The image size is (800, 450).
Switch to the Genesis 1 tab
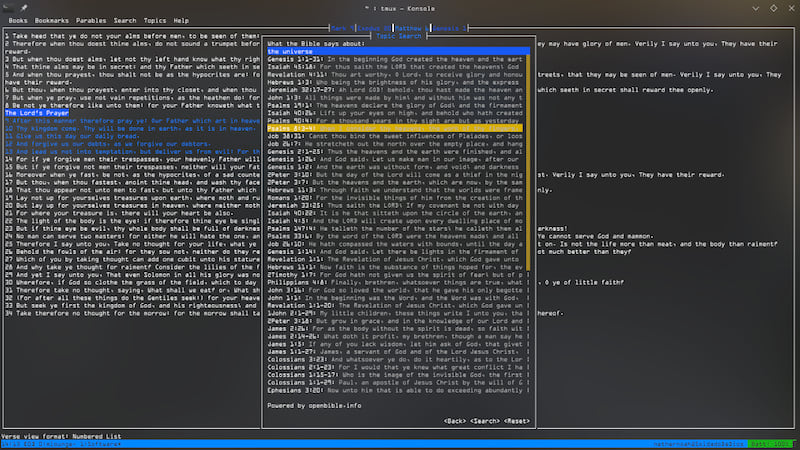[449, 29]
